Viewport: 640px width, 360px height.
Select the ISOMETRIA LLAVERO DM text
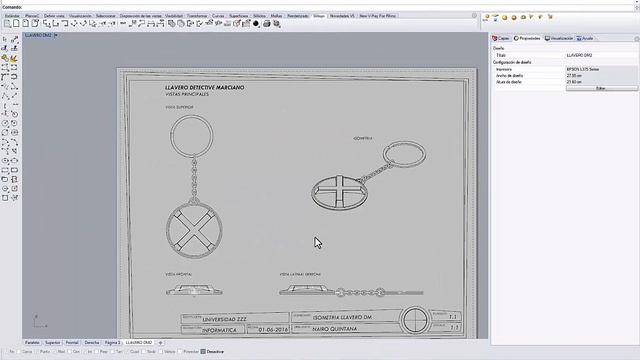click(x=342, y=317)
